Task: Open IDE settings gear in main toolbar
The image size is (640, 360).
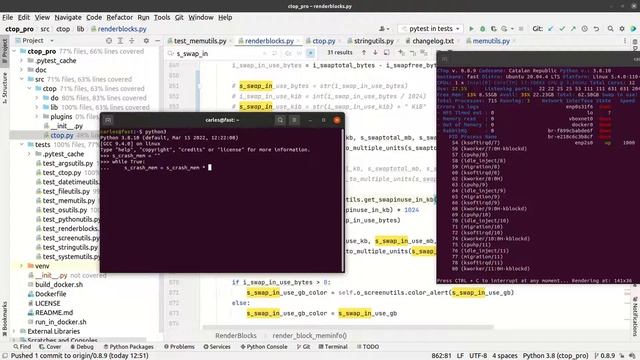Action: [x=622, y=29]
